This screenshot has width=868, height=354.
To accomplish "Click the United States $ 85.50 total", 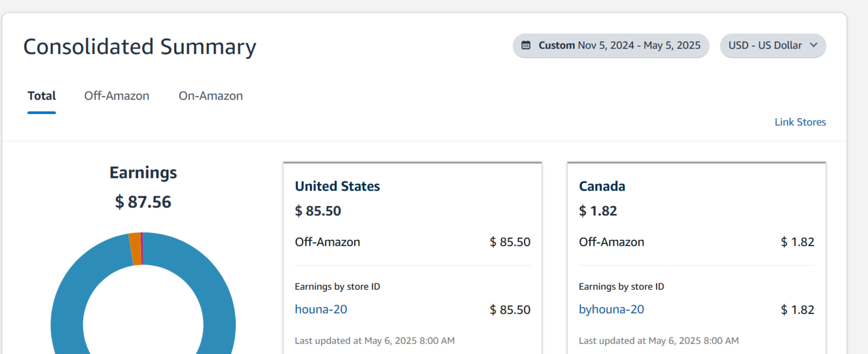I will coord(318,211).
